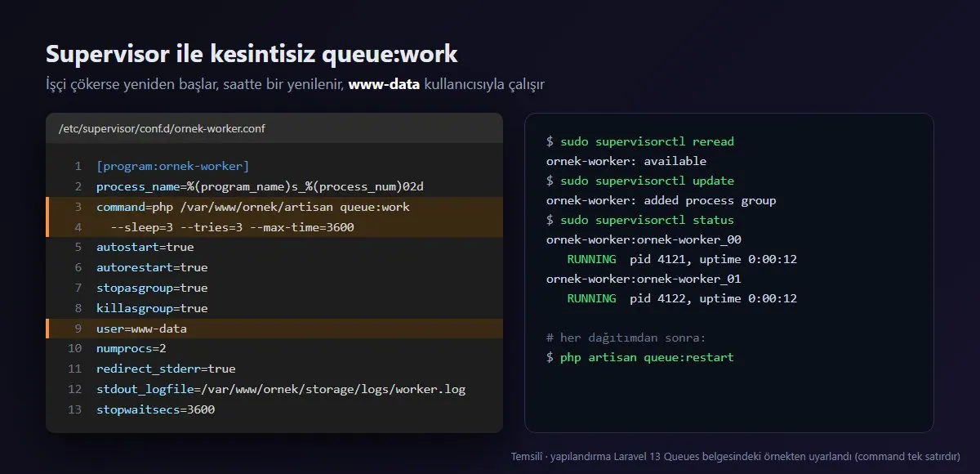Click the "php artisan queue:restart" command

pos(647,358)
